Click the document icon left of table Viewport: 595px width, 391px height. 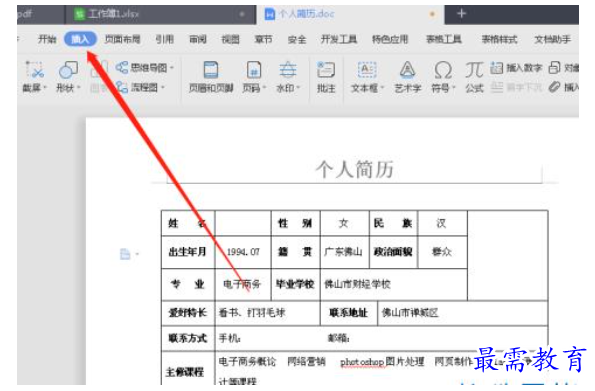pyautogui.click(x=125, y=254)
